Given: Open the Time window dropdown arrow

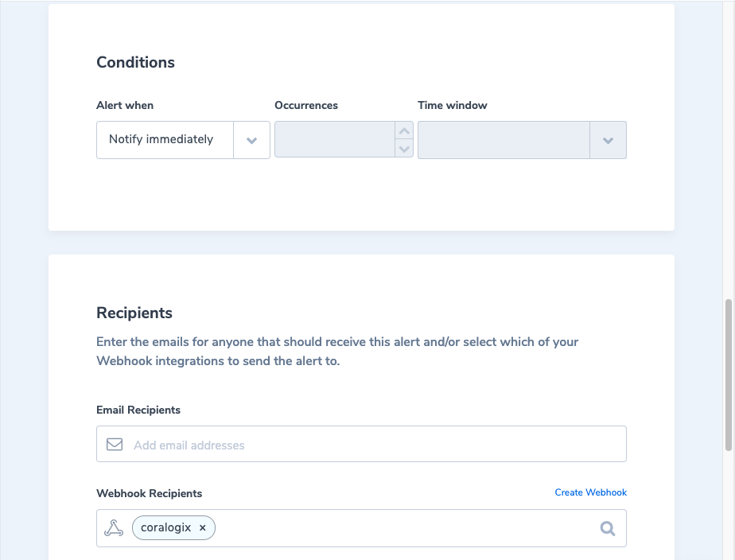Looking at the screenshot, I should click(x=608, y=140).
